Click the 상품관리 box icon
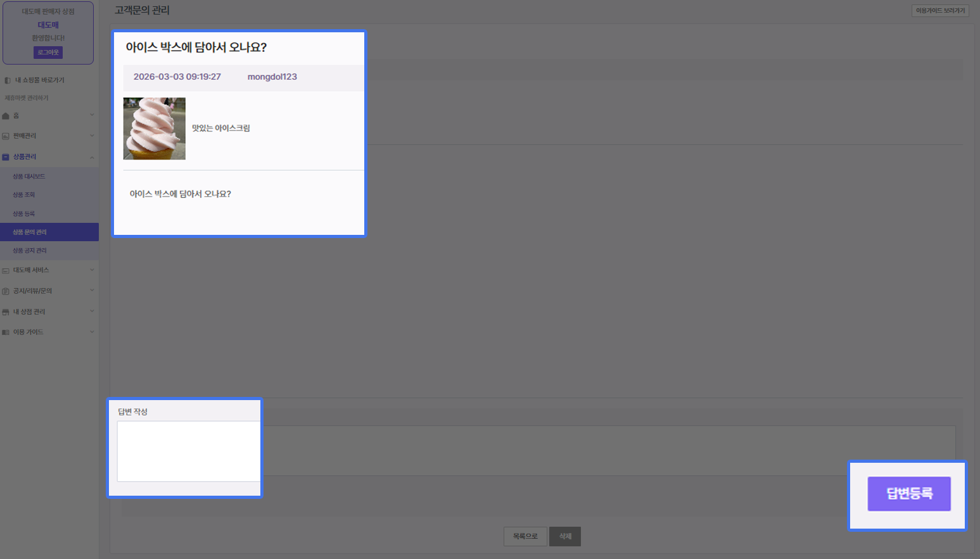This screenshot has height=559, width=980. [6, 157]
